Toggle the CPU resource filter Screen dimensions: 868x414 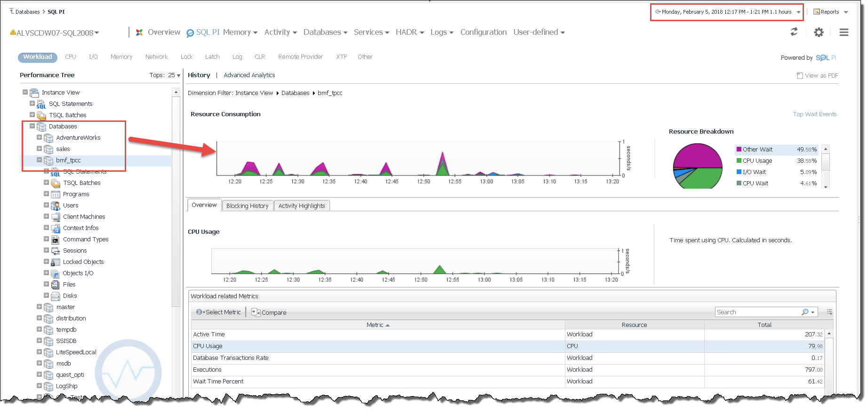71,57
